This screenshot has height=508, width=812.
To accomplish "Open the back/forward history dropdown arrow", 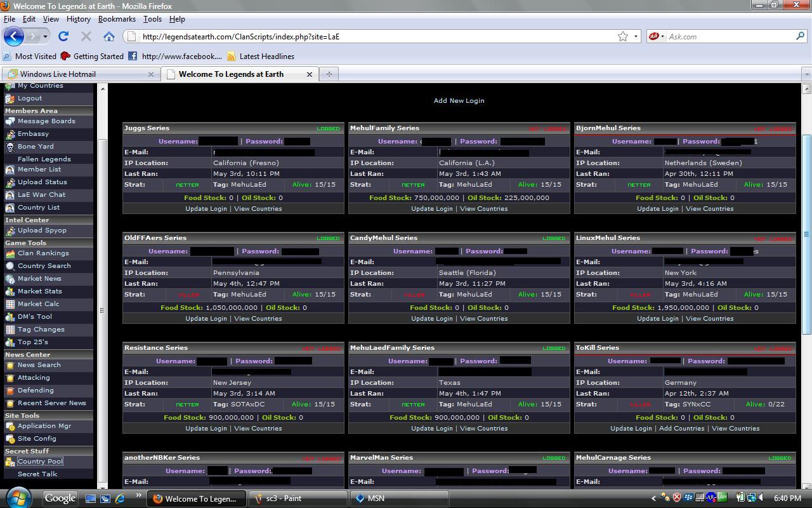I will click(45, 36).
